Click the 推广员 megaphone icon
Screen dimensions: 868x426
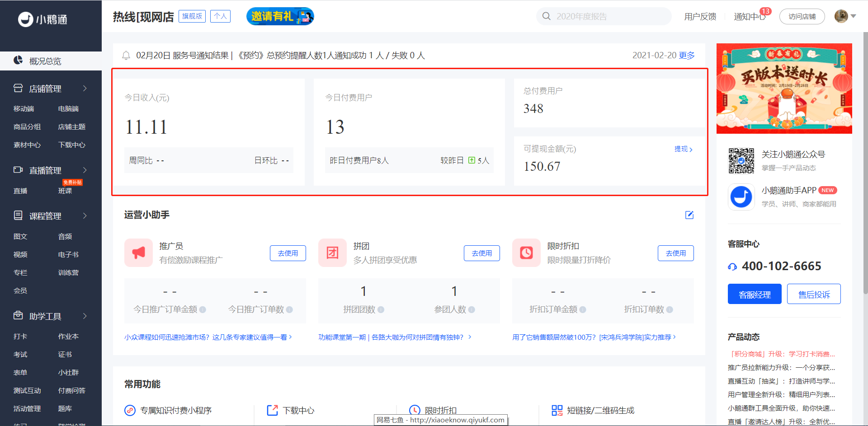[138, 253]
